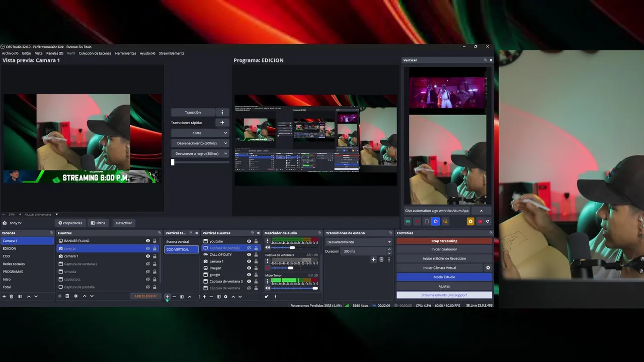Toggle visibility of BANNER PLANO source
644x362 pixels.
click(148, 241)
